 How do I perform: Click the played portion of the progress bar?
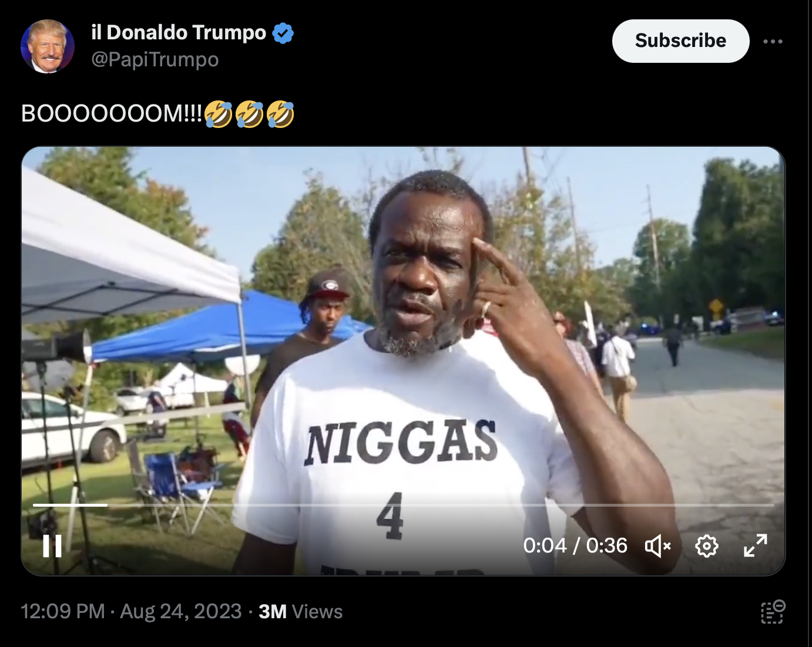tap(70, 505)
